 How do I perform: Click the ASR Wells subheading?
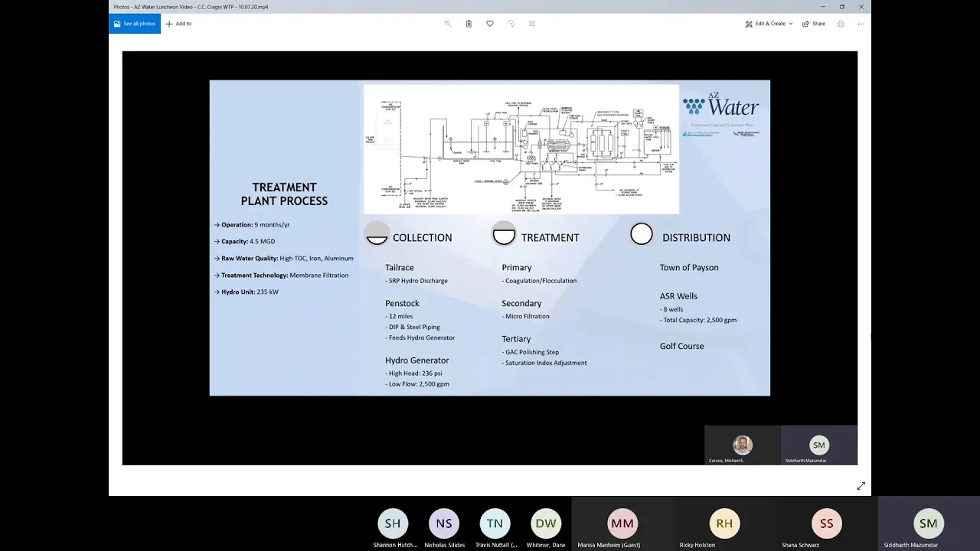[678, 295]
